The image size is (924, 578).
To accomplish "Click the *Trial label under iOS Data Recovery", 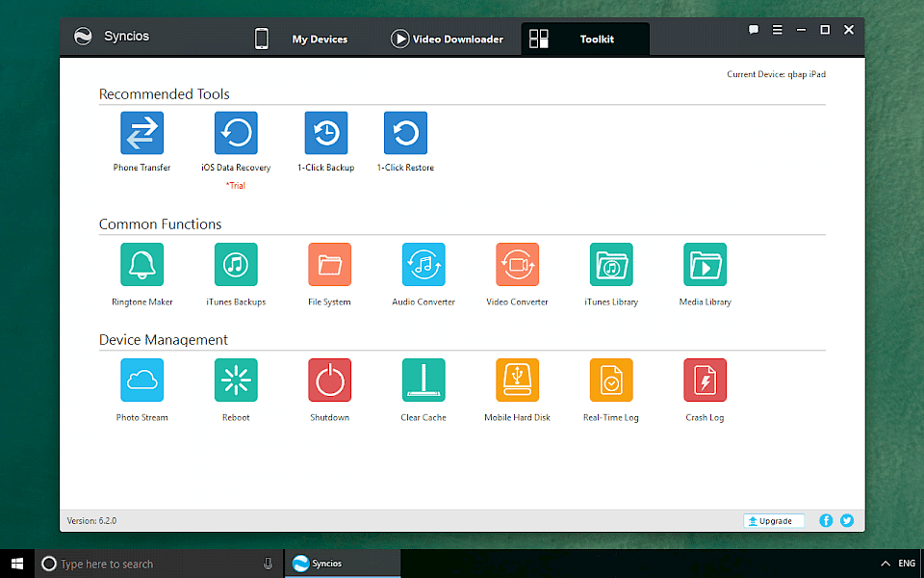I will [x=236, y=185].
